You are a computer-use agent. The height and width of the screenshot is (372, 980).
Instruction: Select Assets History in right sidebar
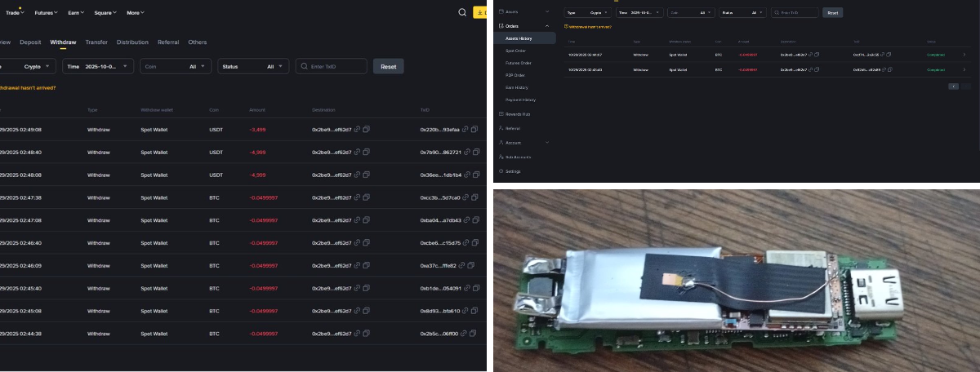pos(526,38)
